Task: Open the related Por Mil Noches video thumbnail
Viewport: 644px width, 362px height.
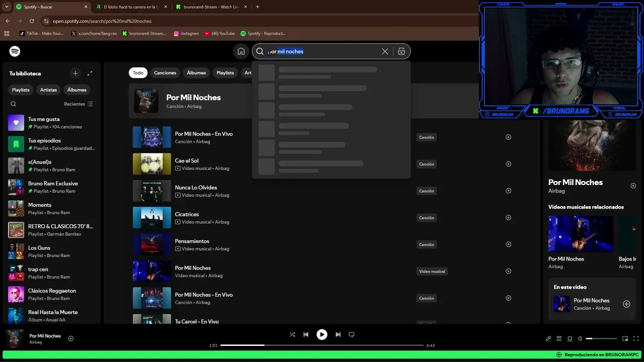Action: [581, 234]
